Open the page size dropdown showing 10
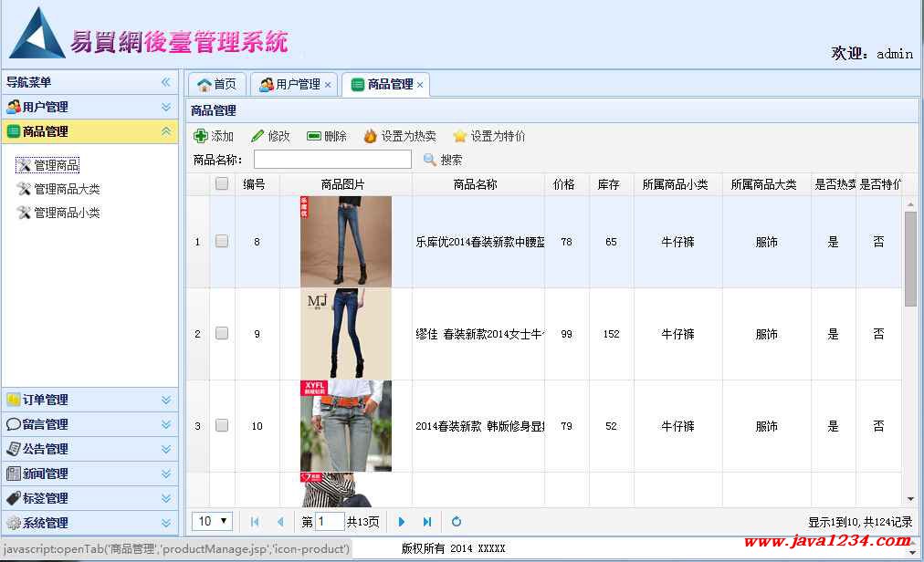924x562 pixels. [x=212, y=522]
